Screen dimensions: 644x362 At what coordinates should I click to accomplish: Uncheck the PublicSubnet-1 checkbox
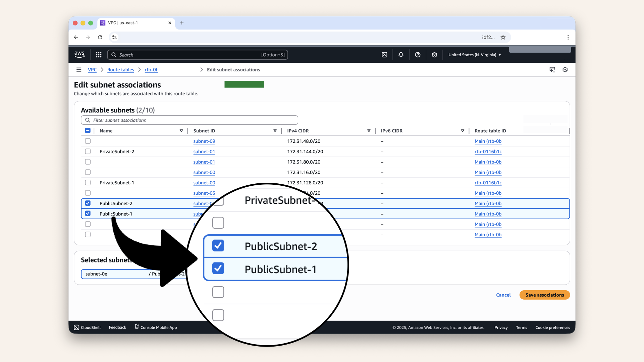pyautogui.click(x=88, y=214)
